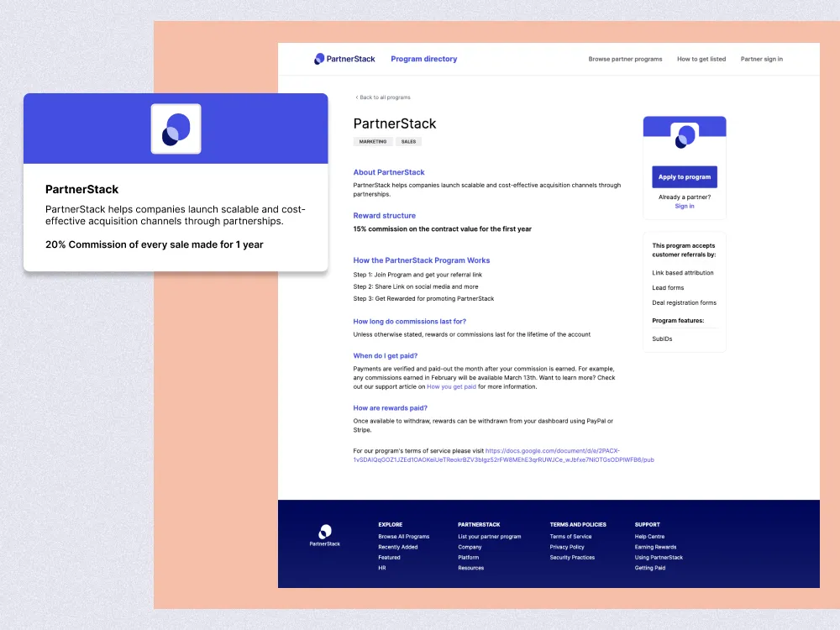This screenshot has height=630, width=840.
Task: Open the terms of service Google Docs link
Action: [503, 455]
